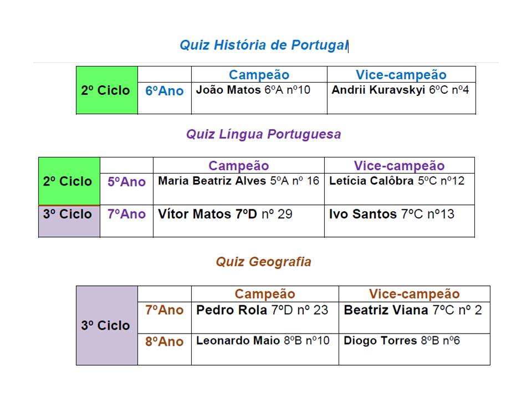This screenshot has height=399, width=532.
Task: Click the 'Quiz Geografia' heading
Action: tap(263, 262)
